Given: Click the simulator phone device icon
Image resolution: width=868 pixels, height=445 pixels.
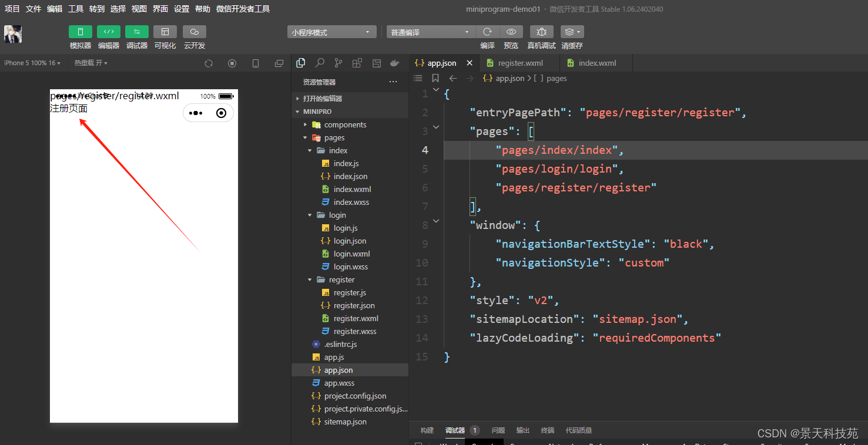Looking at the screenshot, I should click(x=256, y=63).
